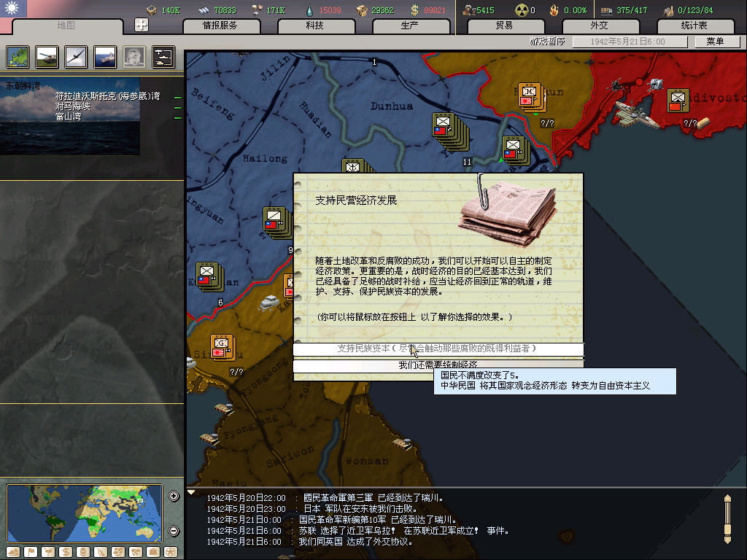
Task: Switch to terrain map mode (mountain icon)
Action: (x=13, y=552)
